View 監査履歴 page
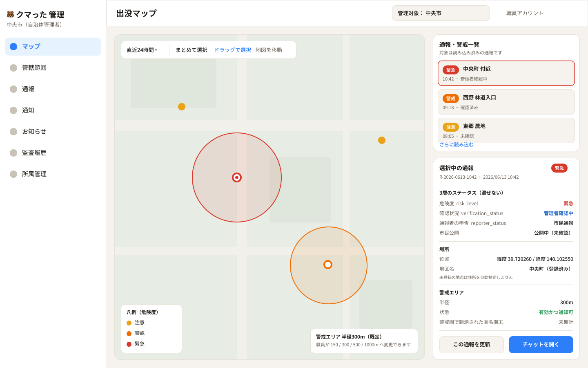Viewport: 588px width, 368px height. (53, 153)
